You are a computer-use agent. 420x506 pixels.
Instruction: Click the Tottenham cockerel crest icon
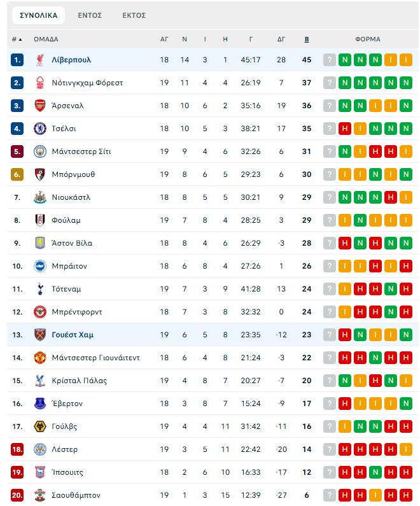click(40, 289)
